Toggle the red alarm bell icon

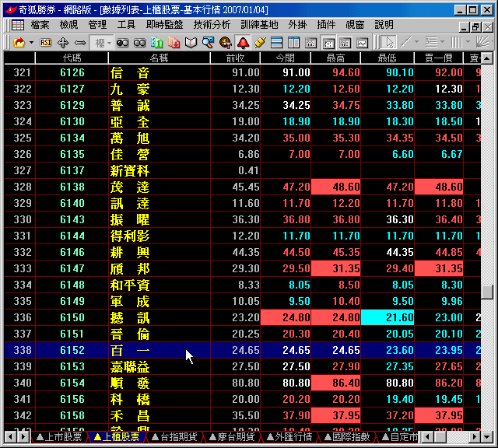pos(243,43)
